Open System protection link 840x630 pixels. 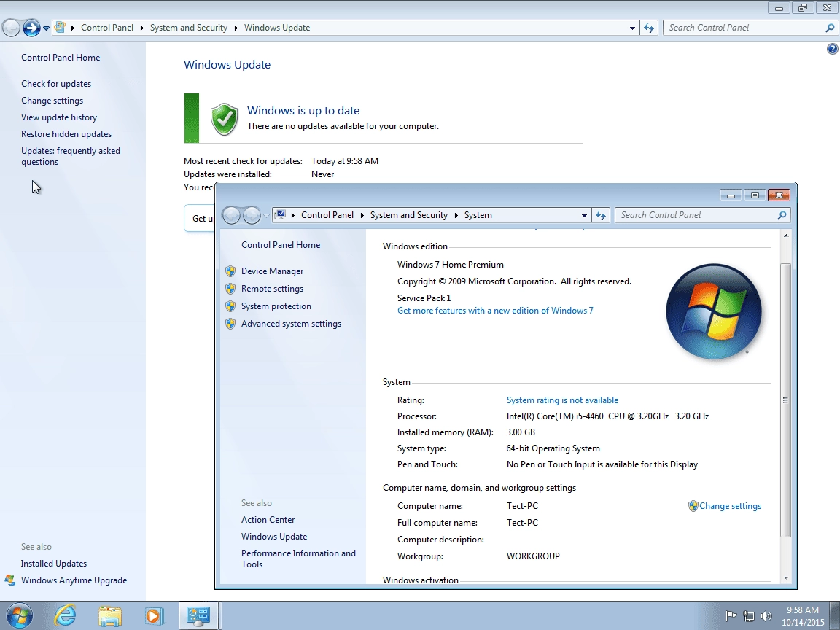[x=276, y=306]
